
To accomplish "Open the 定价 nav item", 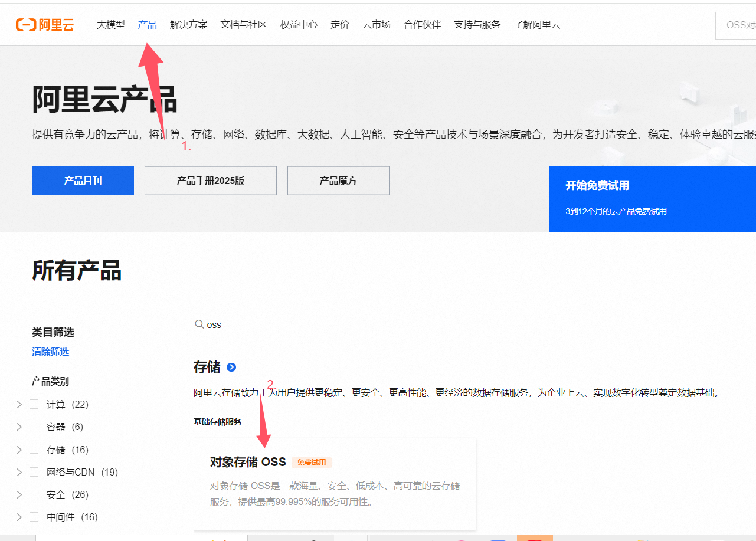I will click(340, 25).
